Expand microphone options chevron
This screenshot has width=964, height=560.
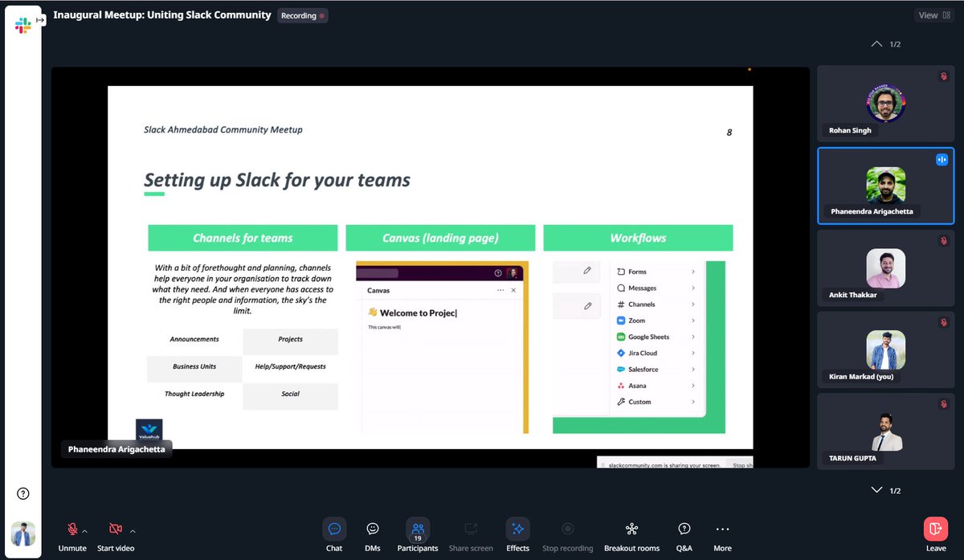(x=85, y=530)
